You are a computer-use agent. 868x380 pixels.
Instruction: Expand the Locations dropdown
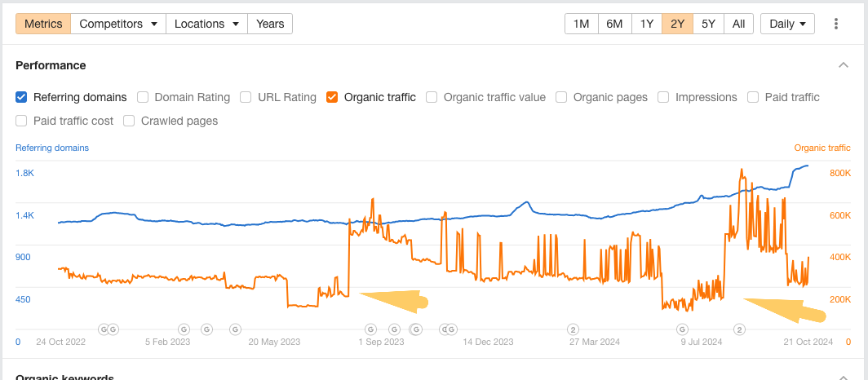206,24
